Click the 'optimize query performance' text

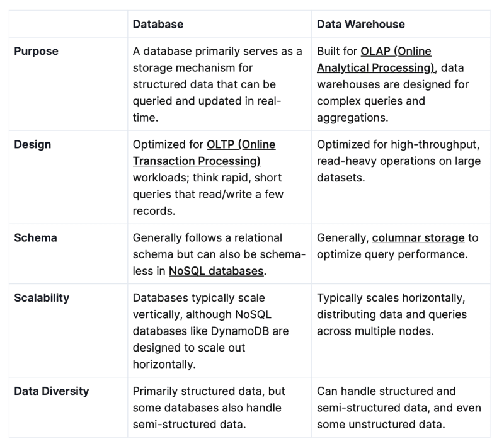point(392,254)
